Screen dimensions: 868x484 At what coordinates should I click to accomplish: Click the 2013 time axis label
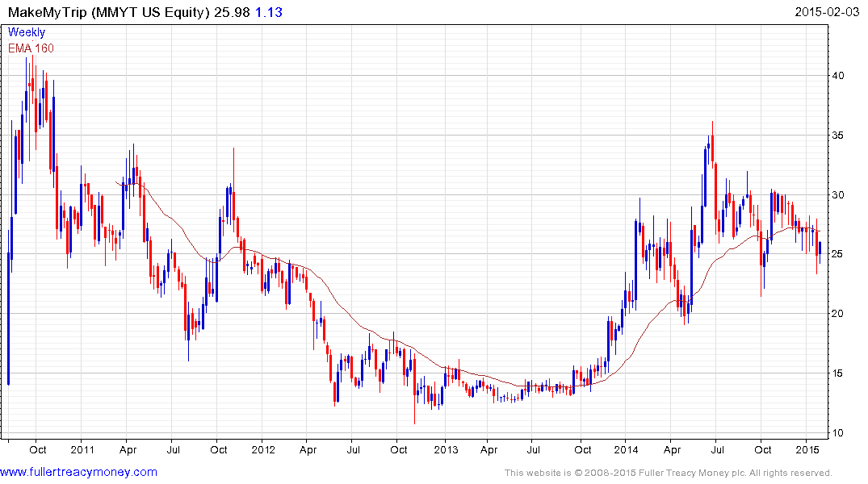(446, 449)
